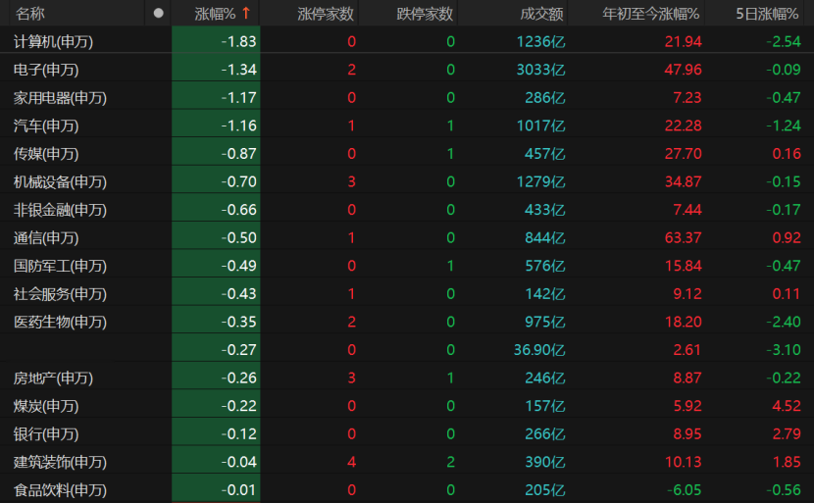Viewport: 814px width, 504px height.
Task: Select 汽车(申万) sector name
Action: [x=46, y=126]
